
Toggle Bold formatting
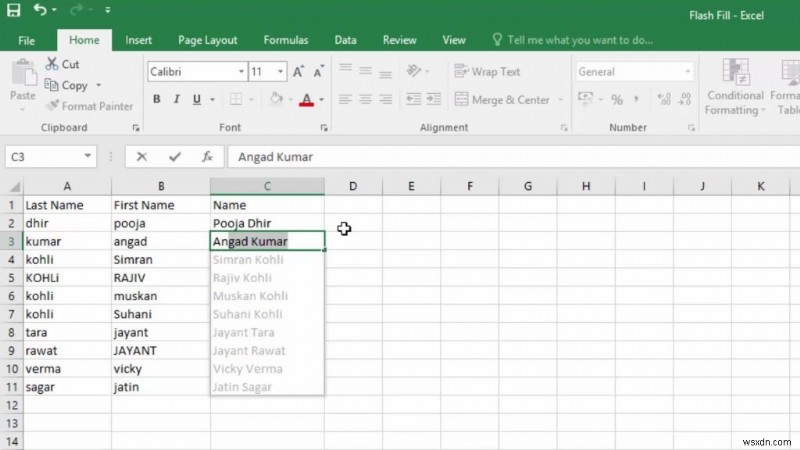click(157, 99)
